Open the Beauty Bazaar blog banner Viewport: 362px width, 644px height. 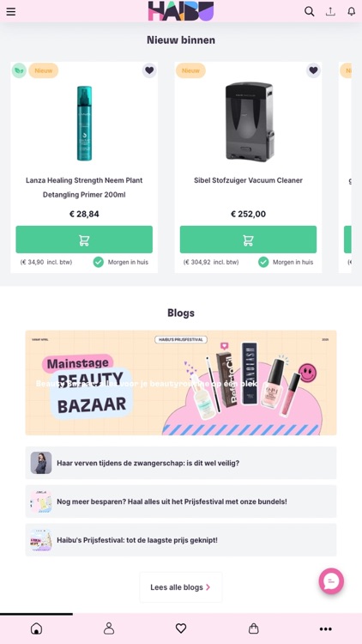[181, 383]
